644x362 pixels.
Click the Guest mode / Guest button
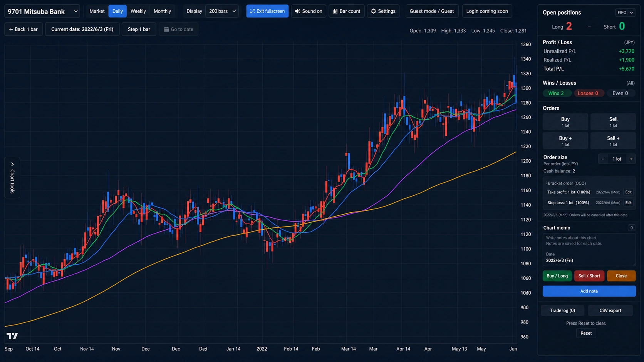coord(431,11)
